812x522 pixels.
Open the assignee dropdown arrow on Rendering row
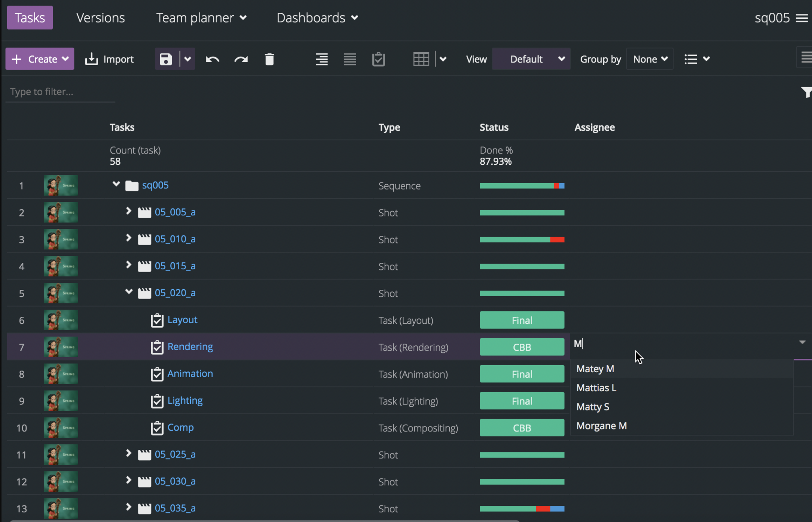802,343
